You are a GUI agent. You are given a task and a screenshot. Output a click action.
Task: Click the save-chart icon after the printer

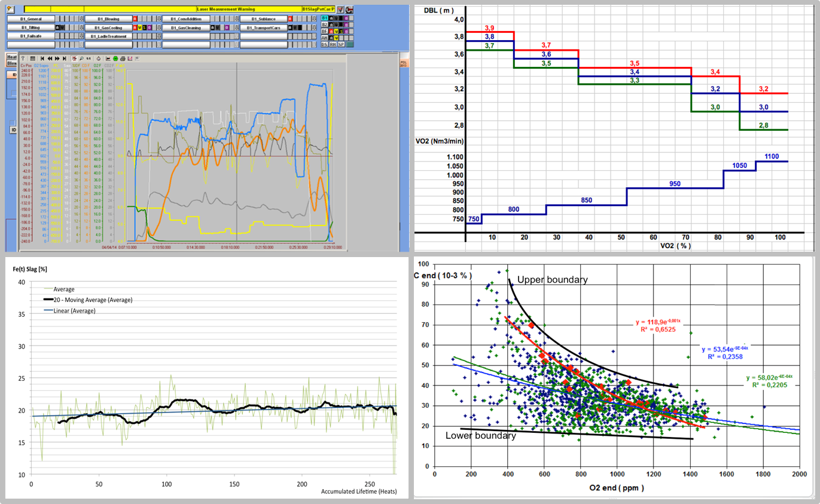point(130,59)
